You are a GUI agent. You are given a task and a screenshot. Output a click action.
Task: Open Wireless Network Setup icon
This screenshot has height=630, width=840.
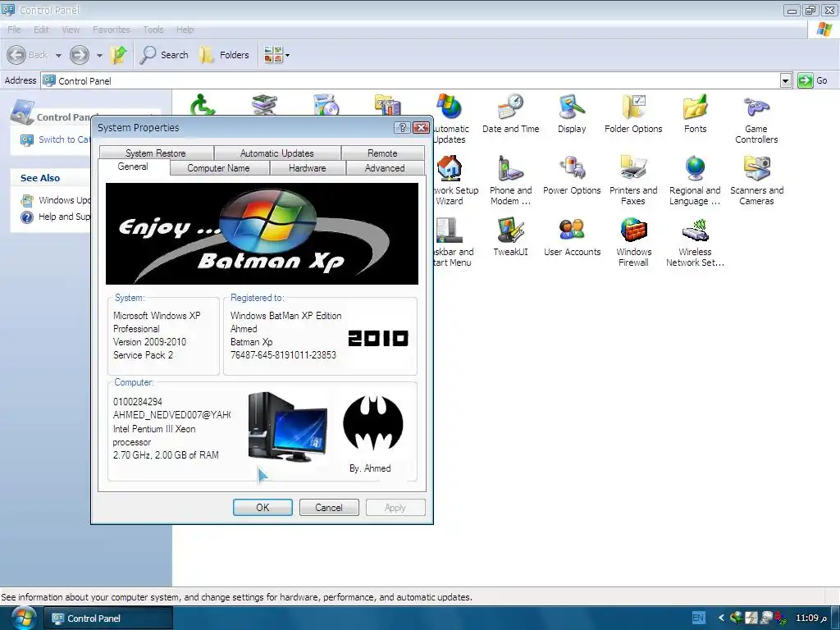coord(695,242)
